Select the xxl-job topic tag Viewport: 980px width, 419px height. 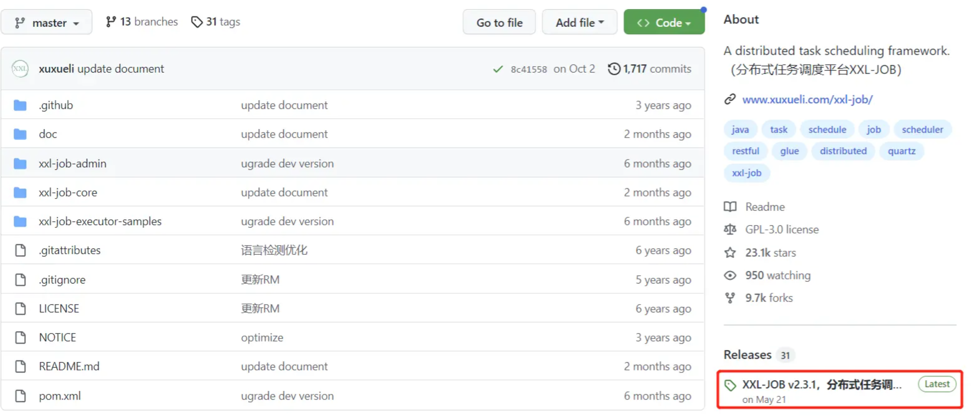pyautogui.click(x=746, y=173)
